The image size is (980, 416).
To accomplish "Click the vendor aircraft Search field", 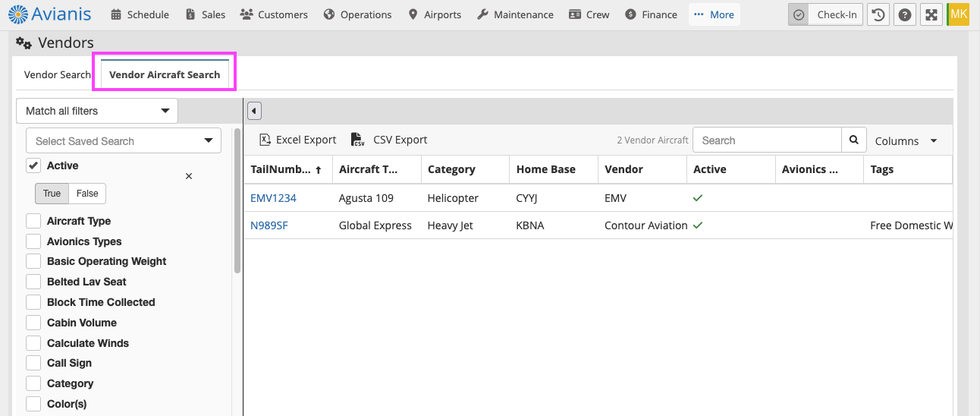I will click(x=767, y=140).
